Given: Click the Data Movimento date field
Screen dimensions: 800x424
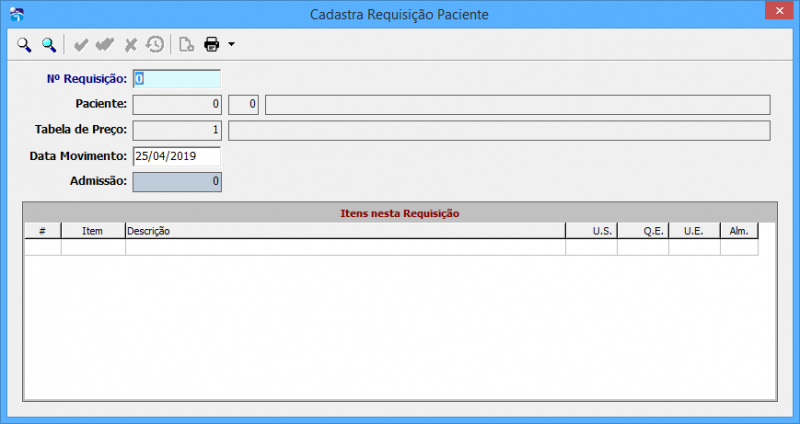Looking at the screenshot, I should coord(177,156).
